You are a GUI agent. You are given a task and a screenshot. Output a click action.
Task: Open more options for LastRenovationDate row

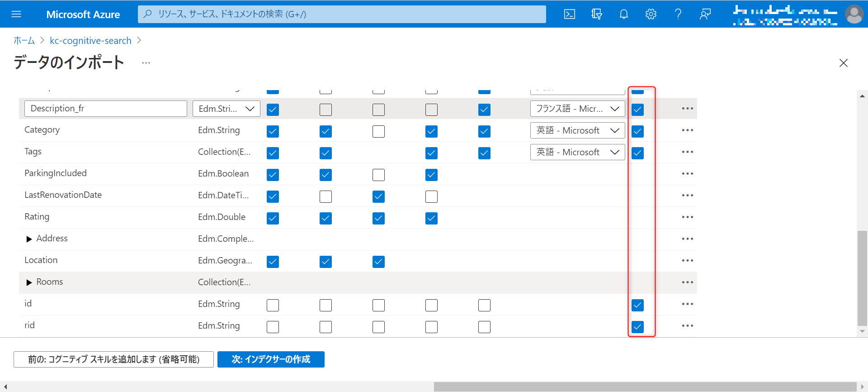(688, 196)
